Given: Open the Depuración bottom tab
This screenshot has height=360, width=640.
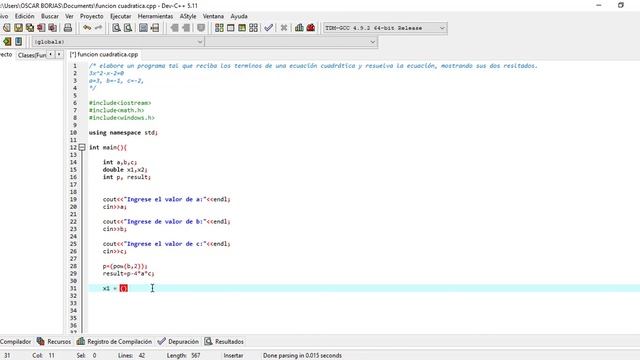Looking at the screenshot, I should coord(178,342).
